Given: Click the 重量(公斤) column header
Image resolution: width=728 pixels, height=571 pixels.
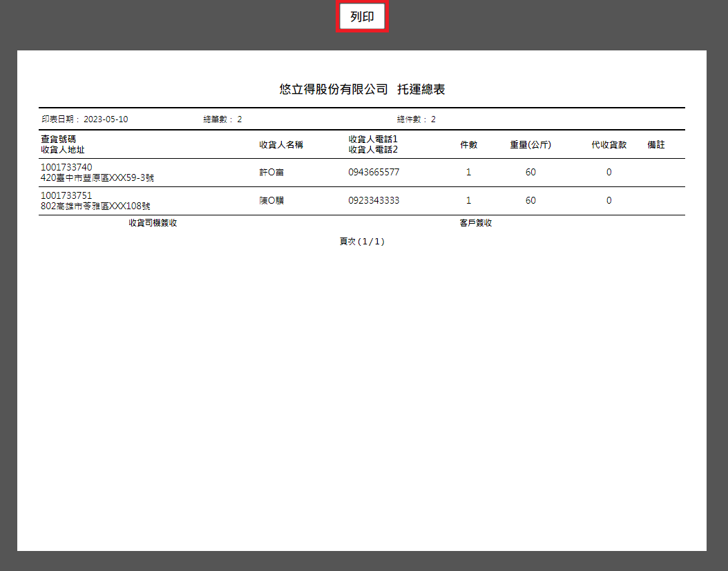Looking at the screenshot, I should pyautogui.click(x=530, y=145).
